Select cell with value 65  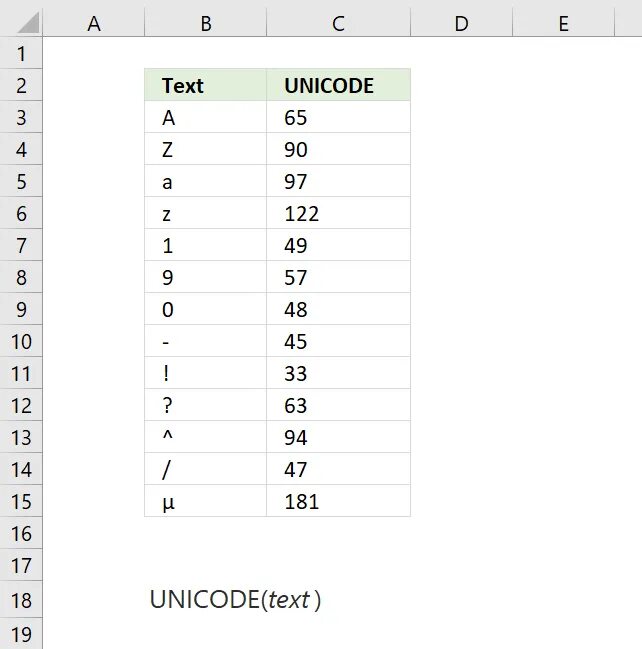(x=338, y=117)
